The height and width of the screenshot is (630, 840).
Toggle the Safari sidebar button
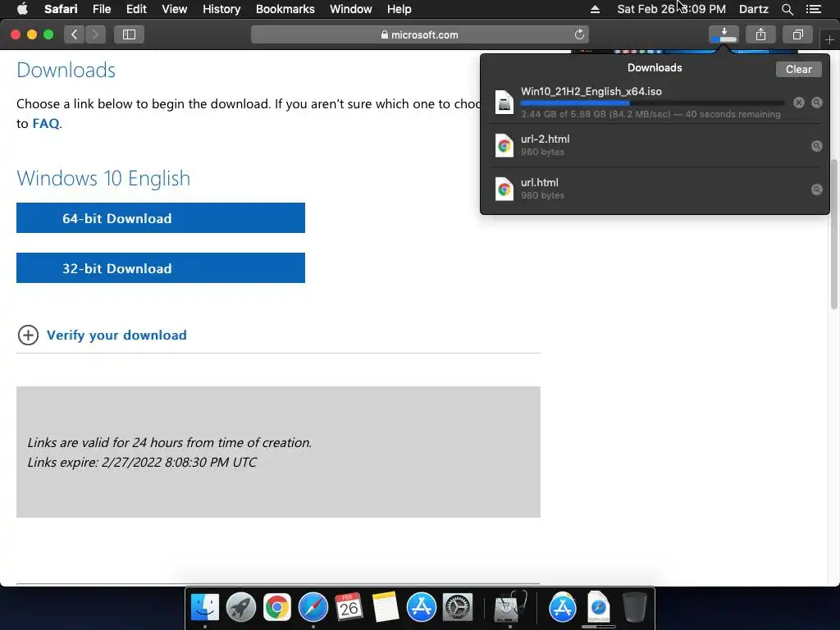(x=129, y=34)
